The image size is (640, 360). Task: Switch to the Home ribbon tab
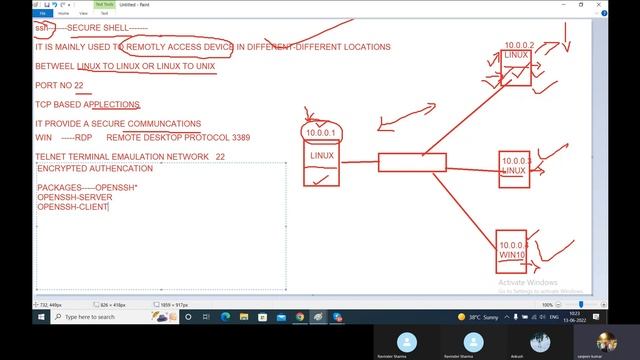(63, 13)
